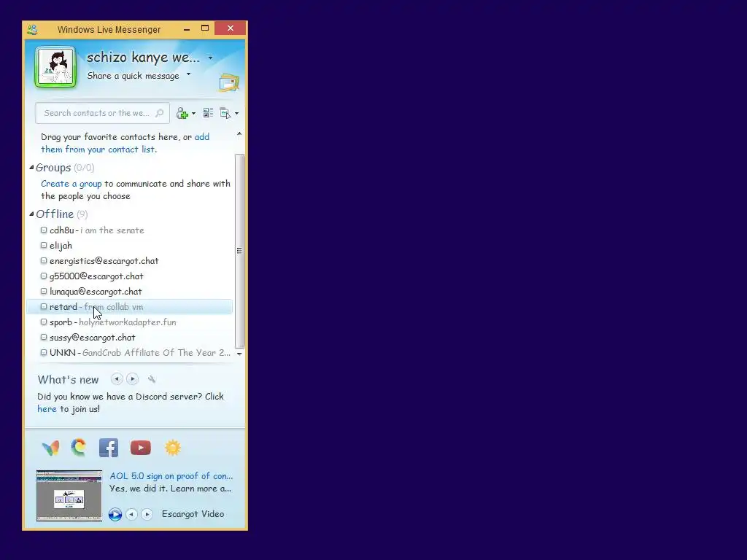The image size is (747, 560).
Task: Open the MSN butterfly icon
Action: [50, 448]
